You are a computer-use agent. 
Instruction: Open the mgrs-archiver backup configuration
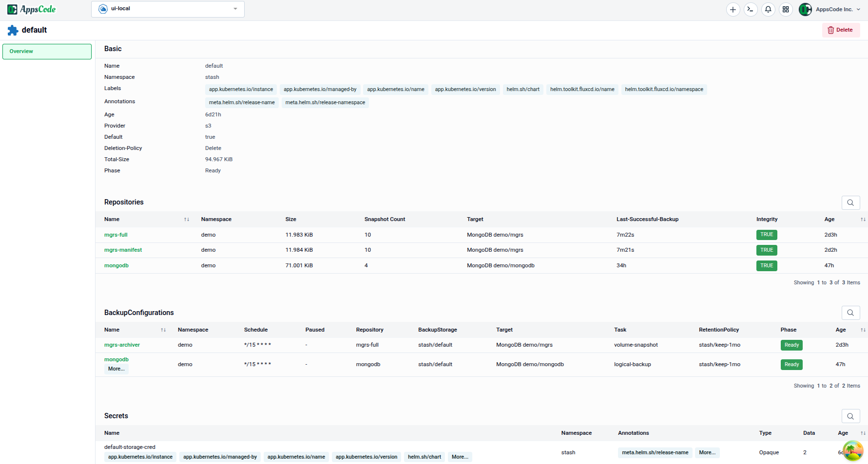coord(122,345)
